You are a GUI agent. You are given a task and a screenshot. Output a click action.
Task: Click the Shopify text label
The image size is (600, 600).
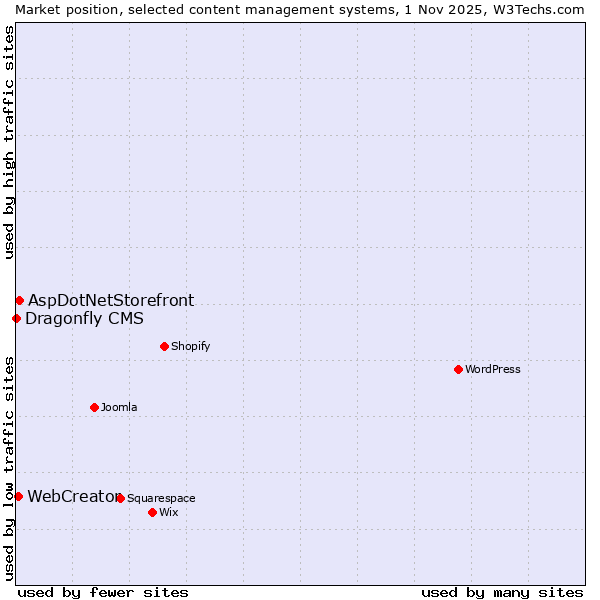tap(190, 346)
